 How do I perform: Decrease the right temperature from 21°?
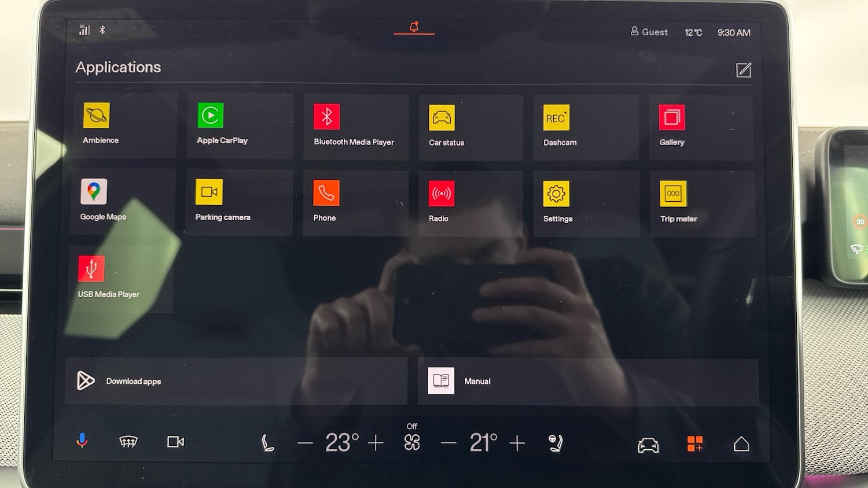[x=448, y=443]
